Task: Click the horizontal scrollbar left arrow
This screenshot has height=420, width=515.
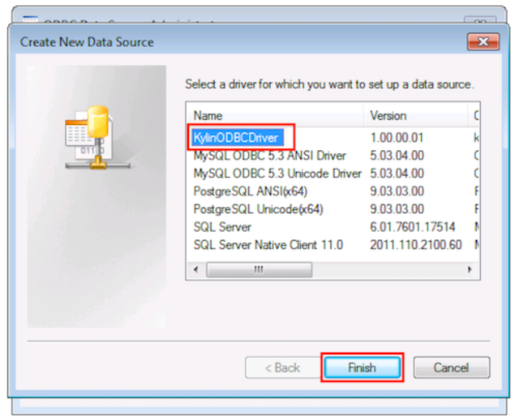Action: pyautogui.click(x=196, y=270)
